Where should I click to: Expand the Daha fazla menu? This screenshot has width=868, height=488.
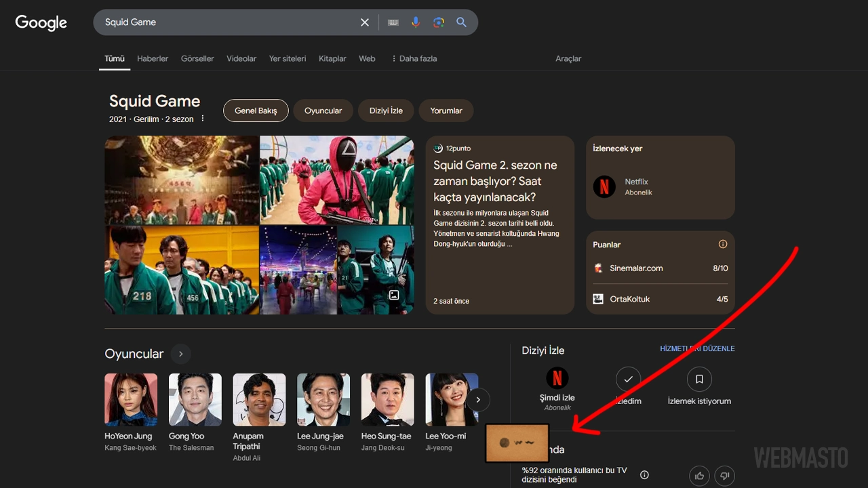(414, 58)
